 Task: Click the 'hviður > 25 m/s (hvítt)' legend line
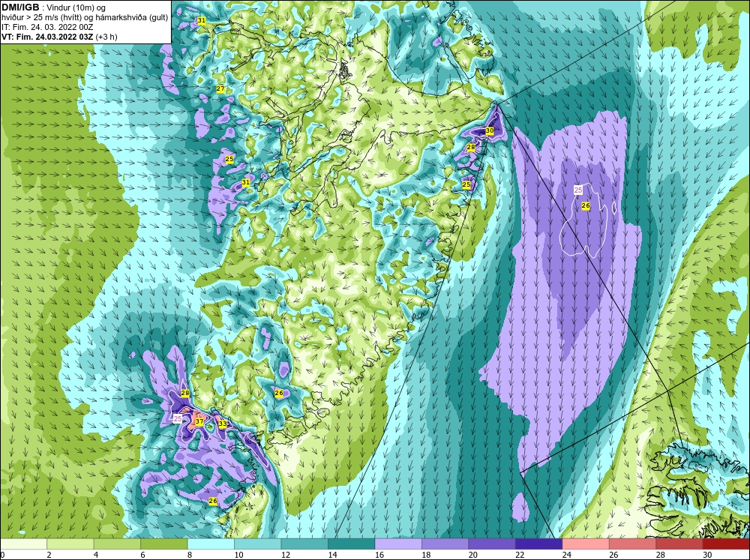pyautogui.click(x=42, y=18)
